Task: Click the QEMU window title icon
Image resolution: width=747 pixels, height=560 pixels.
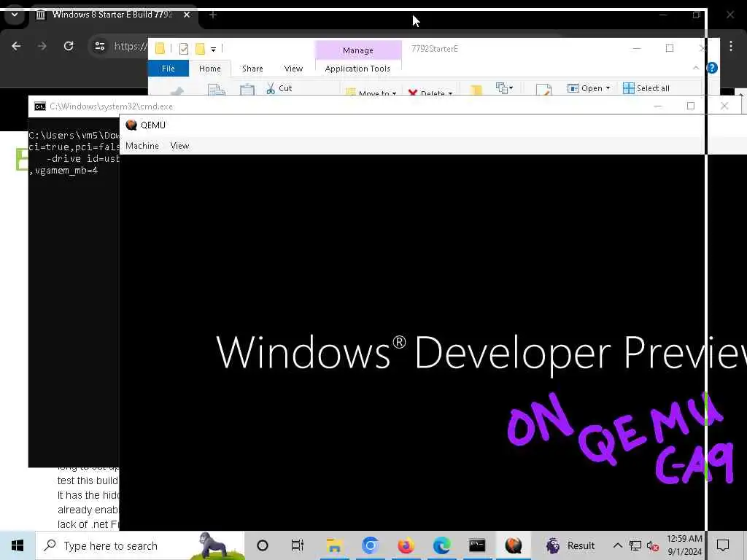Action: coord(131,125)
